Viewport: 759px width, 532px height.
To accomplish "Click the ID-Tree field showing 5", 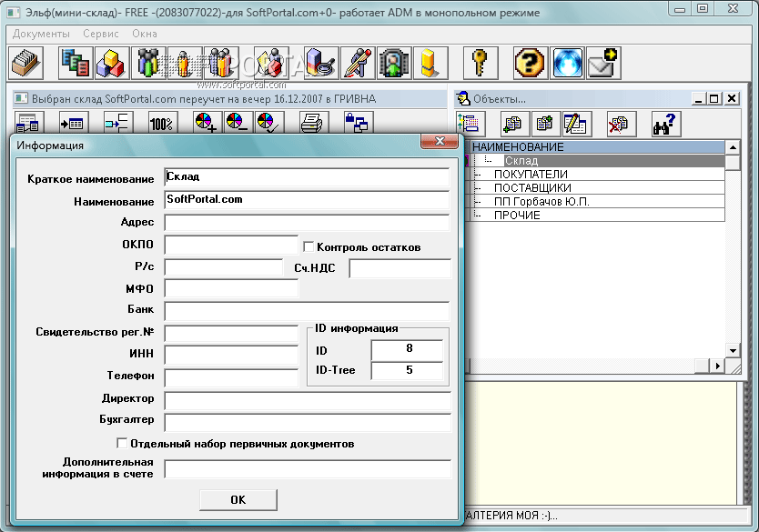I will pos(407,370).
